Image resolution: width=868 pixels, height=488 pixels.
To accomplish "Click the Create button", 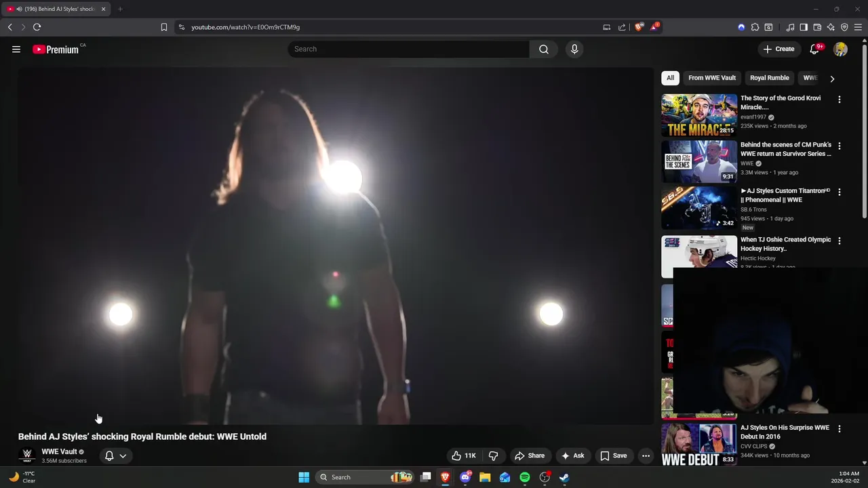I will tap(778, 49).
